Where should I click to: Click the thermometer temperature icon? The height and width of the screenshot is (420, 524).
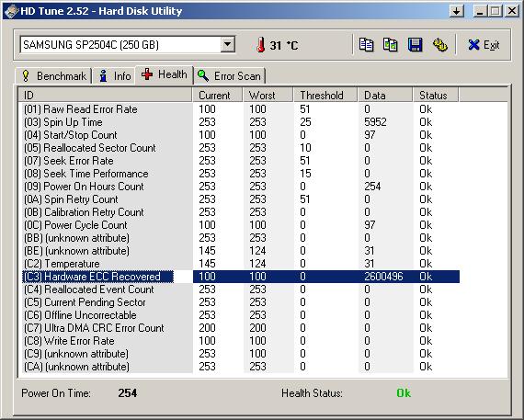pos(261,45)
